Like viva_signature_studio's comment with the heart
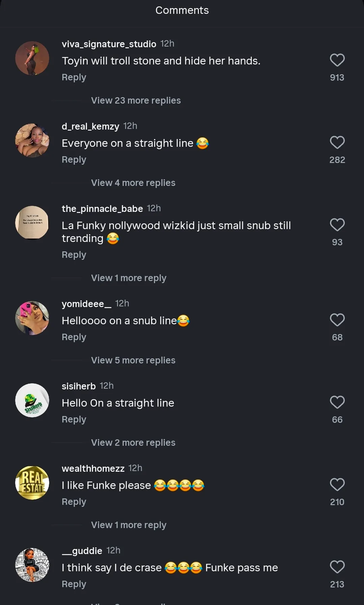Viewport: 364px width, 605px height. pyautogui.click(x=337, y=60)
